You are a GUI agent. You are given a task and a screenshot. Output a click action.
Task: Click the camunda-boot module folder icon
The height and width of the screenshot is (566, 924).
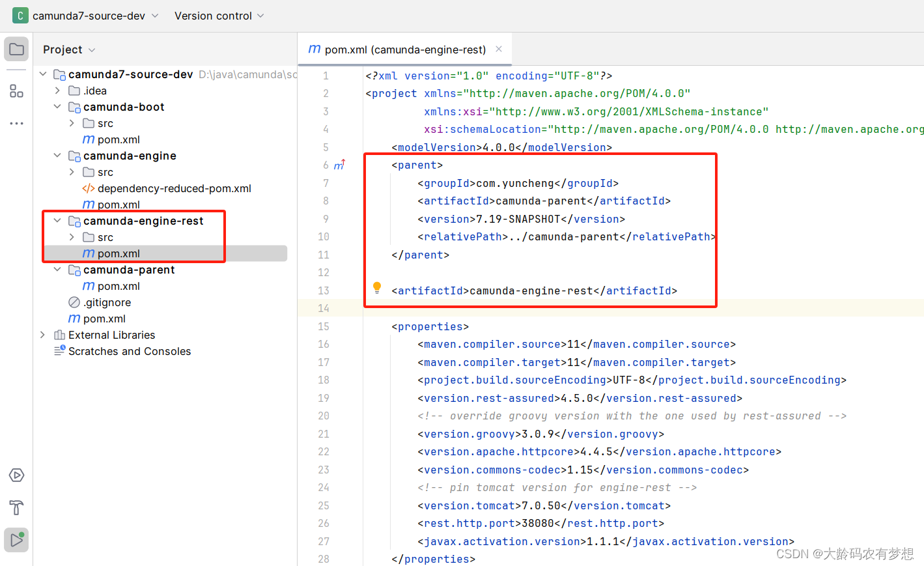[x=74, y=107]
